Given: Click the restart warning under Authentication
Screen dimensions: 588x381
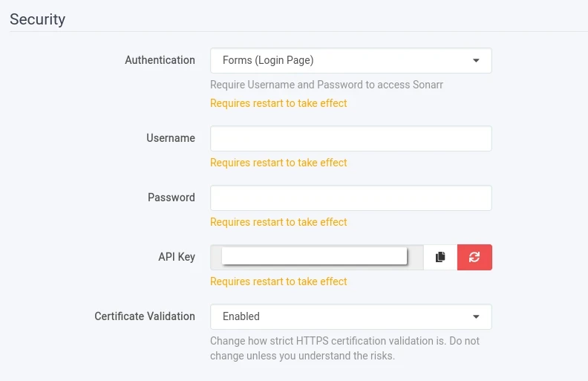Looking at the screenshot, I should pyautogui.click(x=278, y=103).
